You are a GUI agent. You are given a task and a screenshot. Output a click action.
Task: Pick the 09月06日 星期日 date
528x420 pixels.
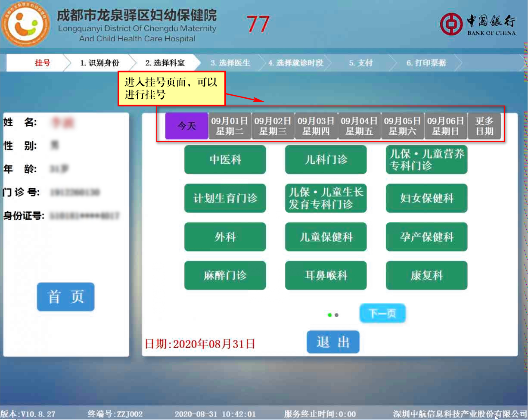(446, 126)
